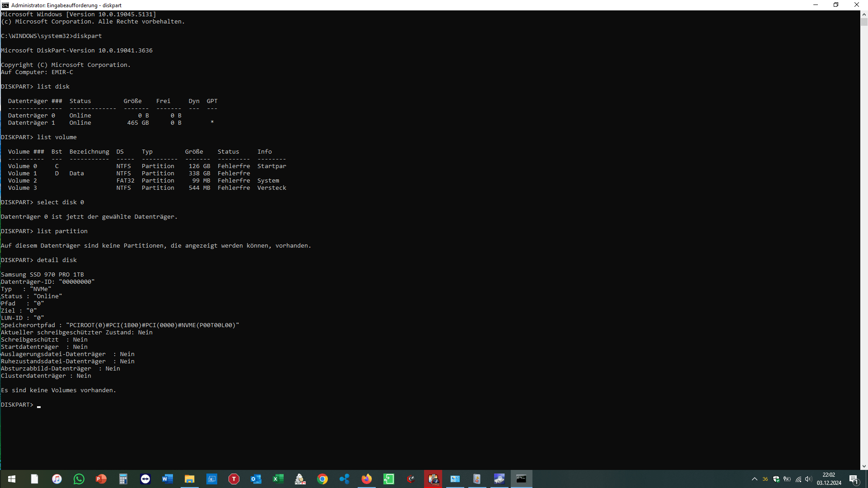Image resolution: width=868 pixels, height=488 pixels.
Task: Open the volume speaker tray control
Action: pyautogui.click(x=808, y=479)
